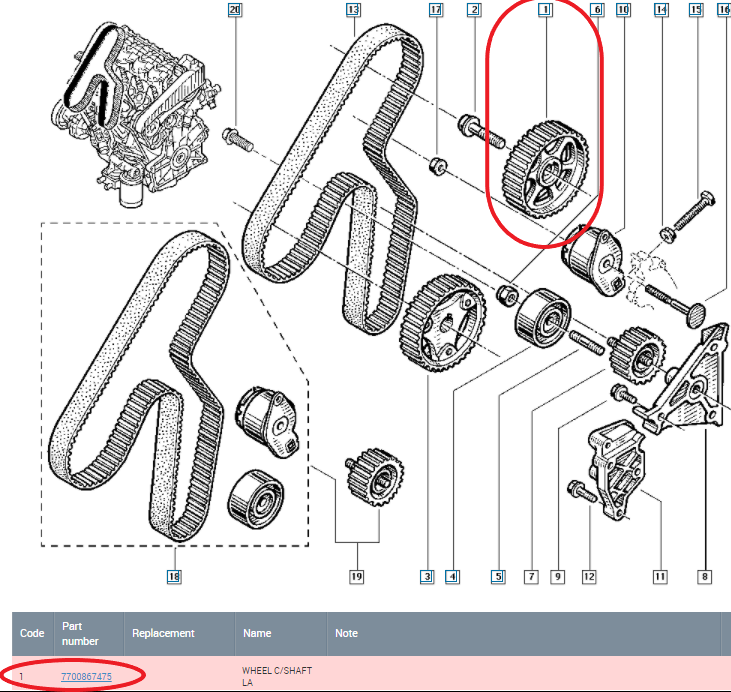This screenshot has width=731, height=692.
Task: Select callout label 6 at the top
Action: tap(597, 10)
